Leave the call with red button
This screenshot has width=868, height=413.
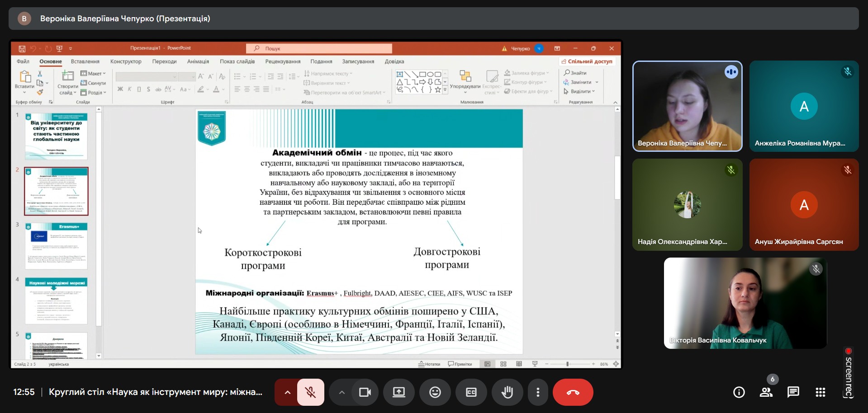573,392
